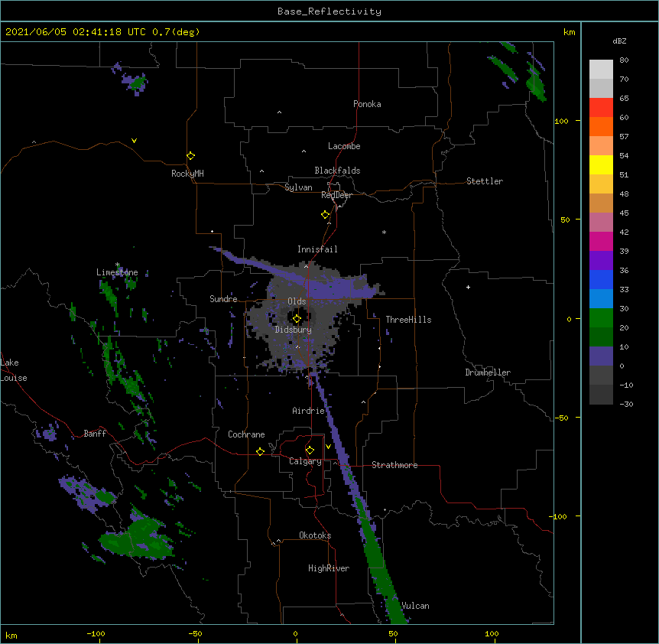Click the Ponoka city label
Viewport: 659px width, 644px height.
367,104
